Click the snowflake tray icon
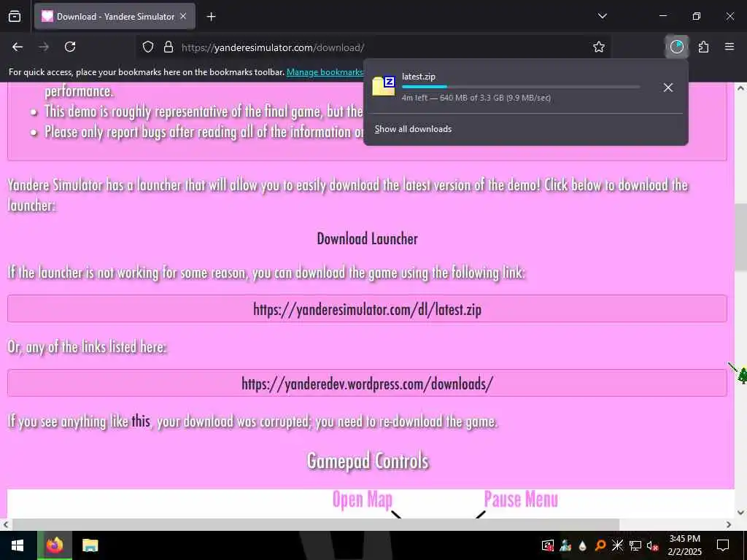747x560 pixels. click(617, 545)
